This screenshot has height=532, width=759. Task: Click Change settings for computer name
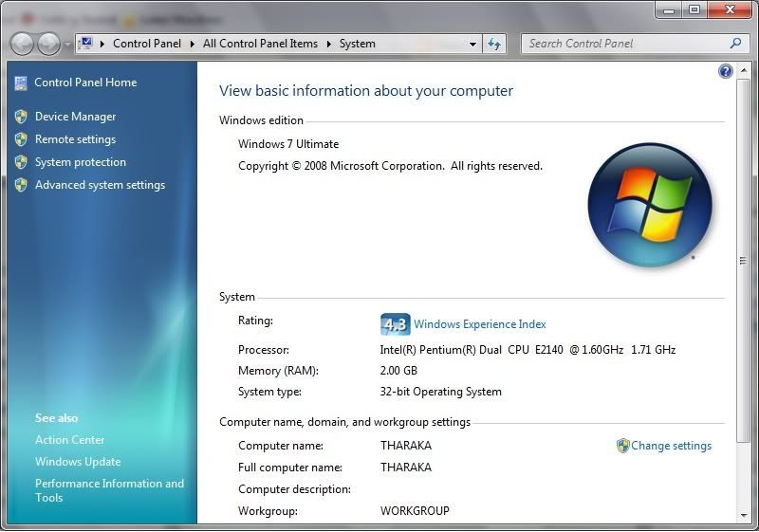[672, 446]
